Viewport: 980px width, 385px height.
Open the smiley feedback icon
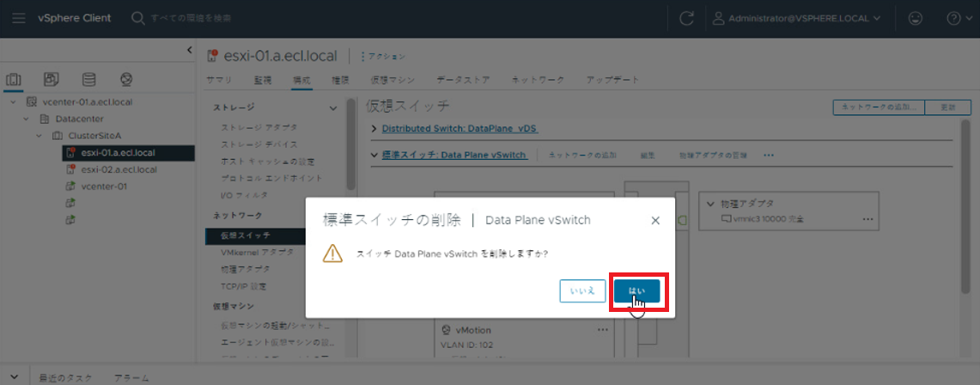(916, 18)
